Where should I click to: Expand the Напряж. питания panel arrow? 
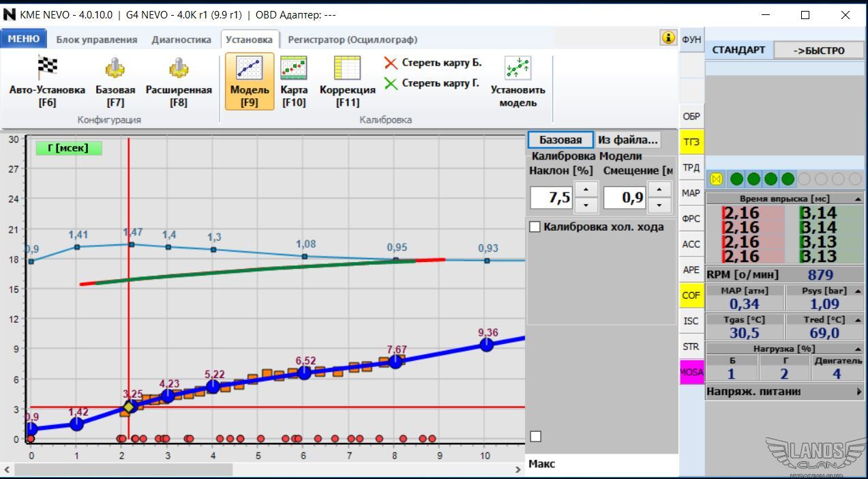click(x=858, y=392)
